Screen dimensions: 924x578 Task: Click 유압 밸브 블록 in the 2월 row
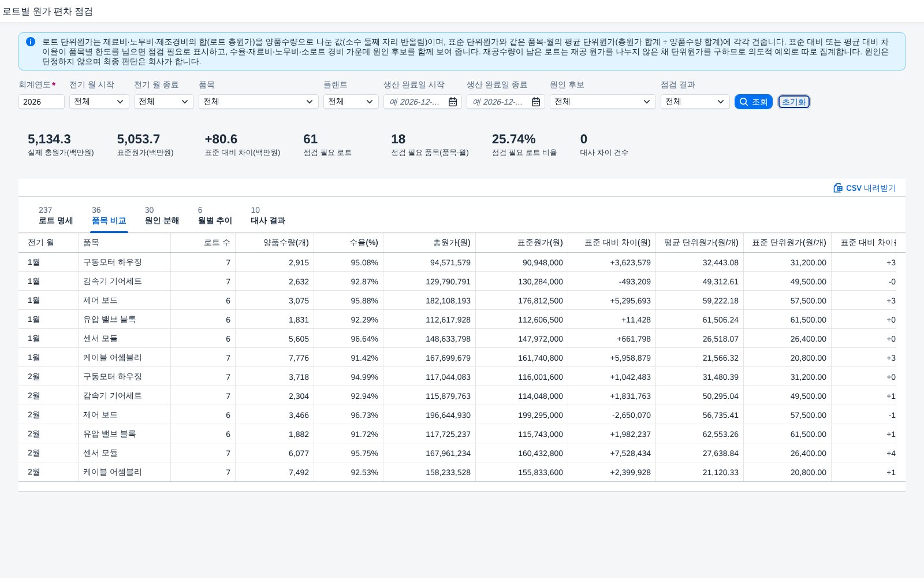click(x=110, y=434)
